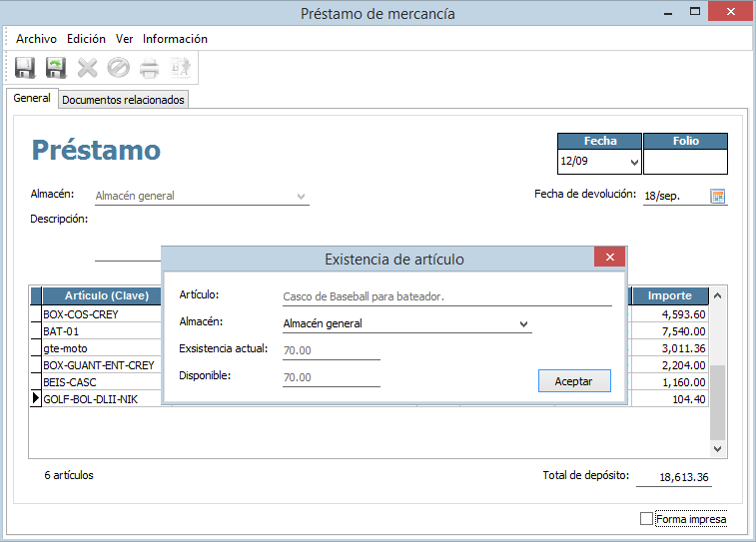The image size is (756, 542).
Task: Toggle the Forma impresa checkbox
Action: (646, 519)
